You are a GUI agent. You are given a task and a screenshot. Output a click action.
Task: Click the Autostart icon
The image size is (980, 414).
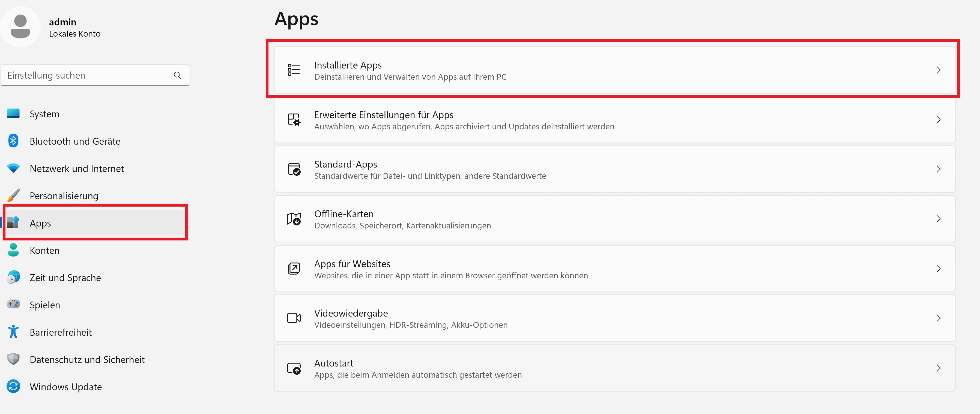pyautogui.click(x=294, y=368)
